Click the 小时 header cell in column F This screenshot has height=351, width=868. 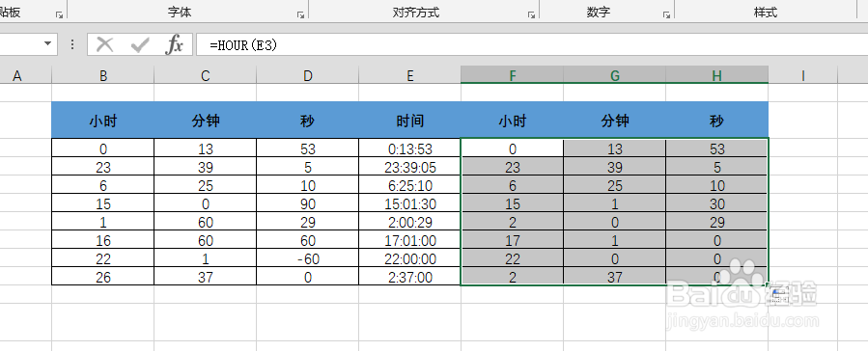click(x=512, y=120)
